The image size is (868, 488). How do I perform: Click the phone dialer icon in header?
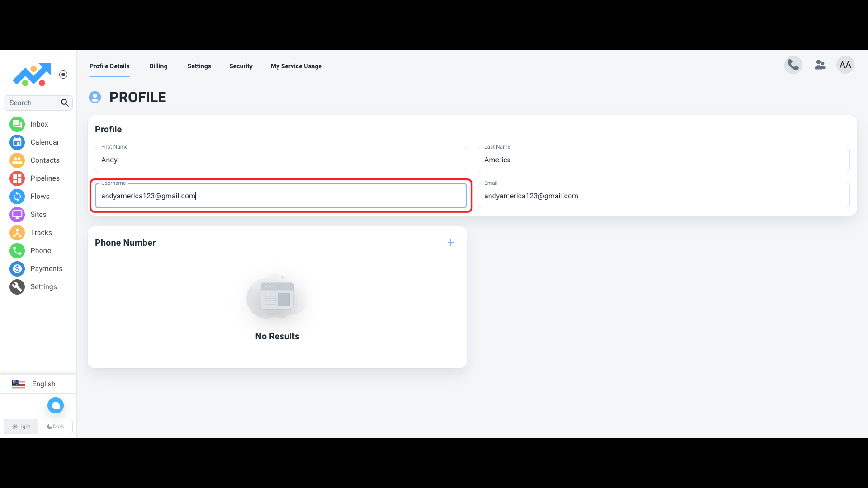click(x=793, y=65)
